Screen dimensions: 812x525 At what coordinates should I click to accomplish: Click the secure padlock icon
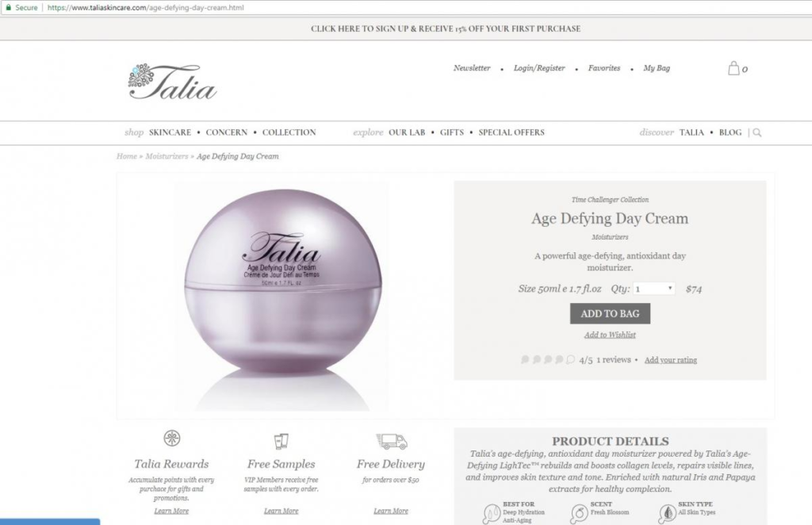[8, 7]
